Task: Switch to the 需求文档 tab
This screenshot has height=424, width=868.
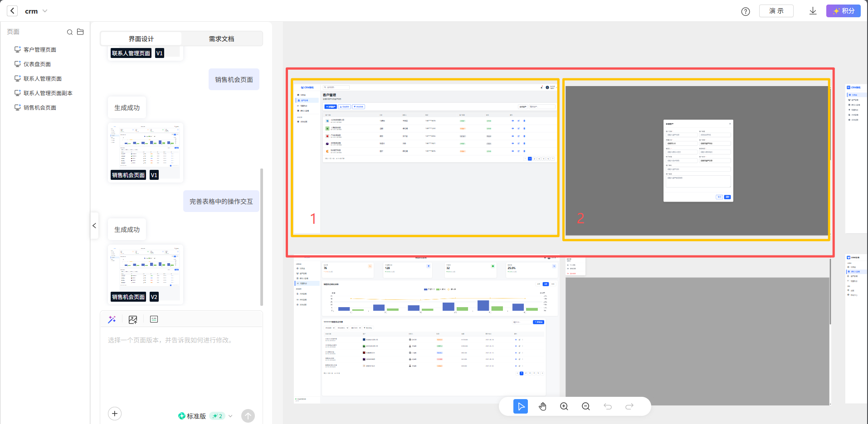Action: pyautogui.click(x=221, y=39)
